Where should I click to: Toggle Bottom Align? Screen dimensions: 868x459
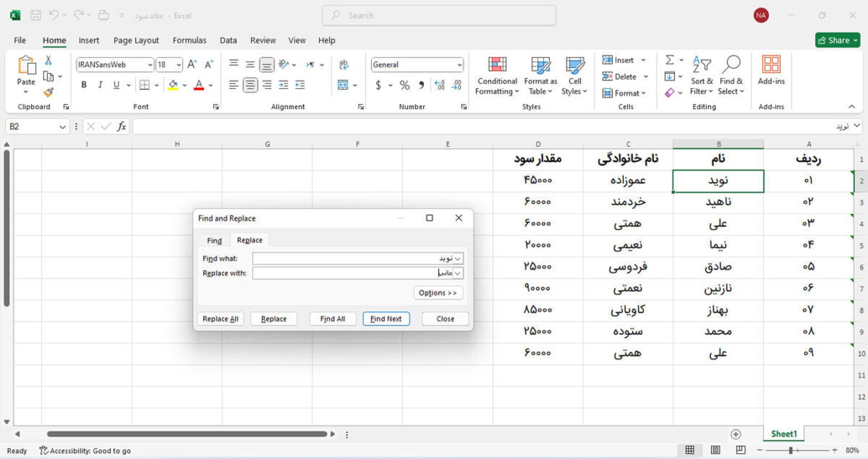(267, 65)
